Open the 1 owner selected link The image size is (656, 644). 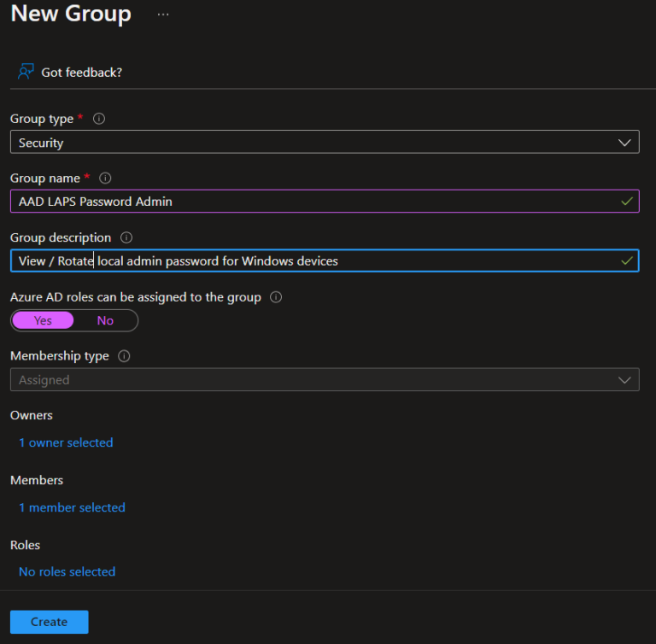coord(66,442)
